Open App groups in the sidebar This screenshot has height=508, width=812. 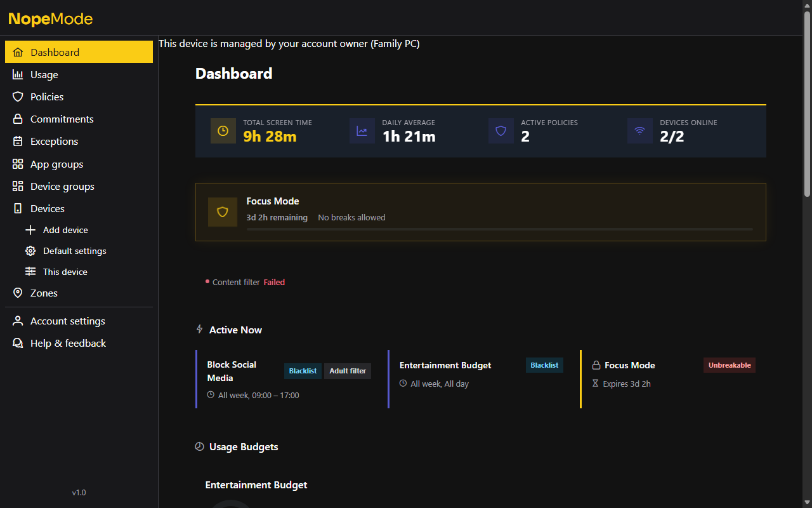pyautogui.click(x=56, y=164)
